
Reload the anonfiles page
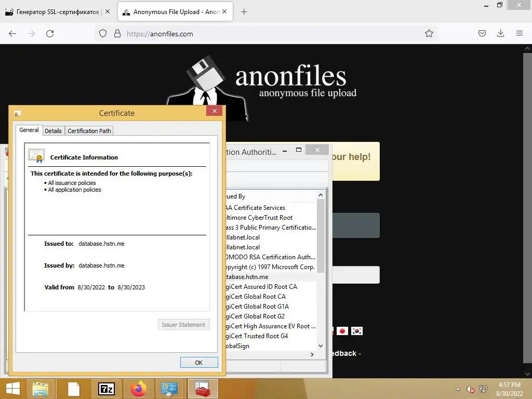50,34
